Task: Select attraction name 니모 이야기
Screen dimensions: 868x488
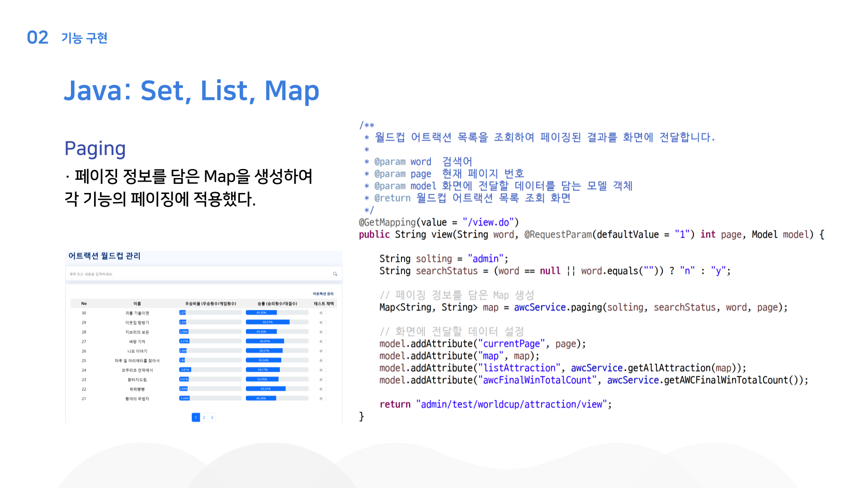Action: pyautogui.click(x=137, y=351)
